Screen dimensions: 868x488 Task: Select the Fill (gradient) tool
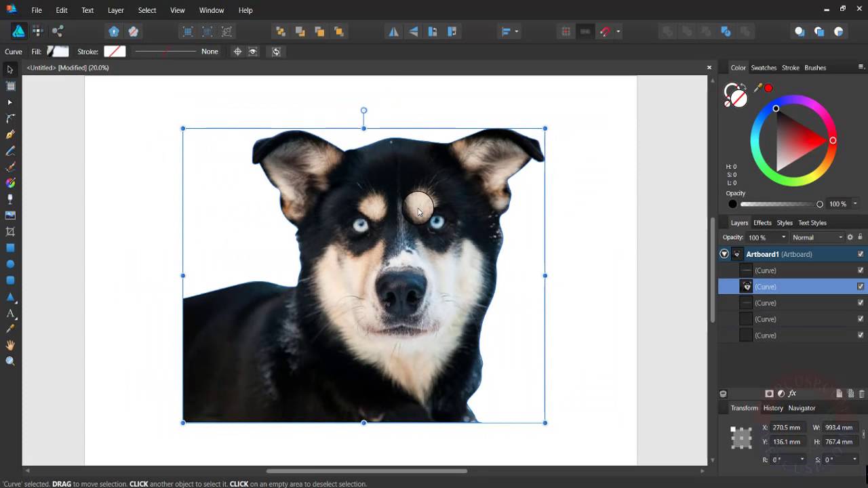10,183
